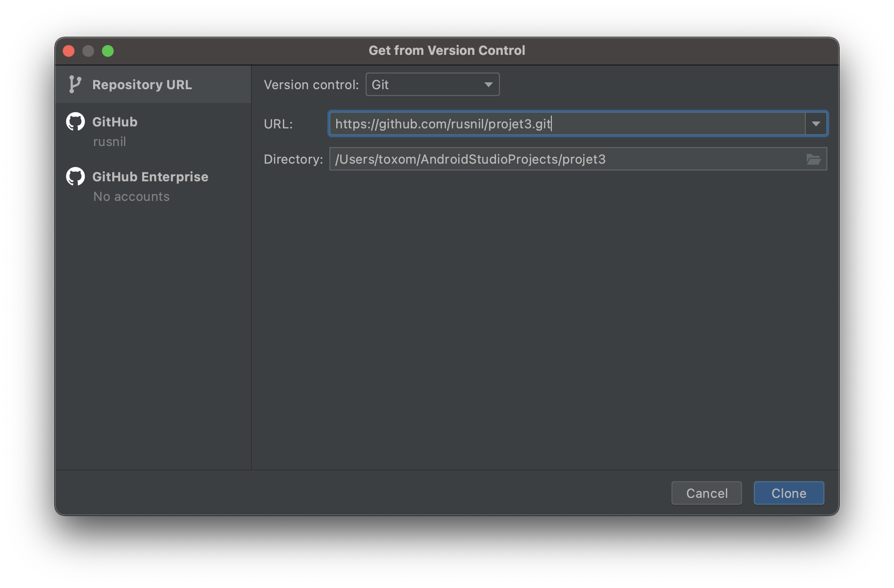The height and width of the screenshot is (588, 894).
Task: Click the 'Version control:' label
Action: click(311, 85)
